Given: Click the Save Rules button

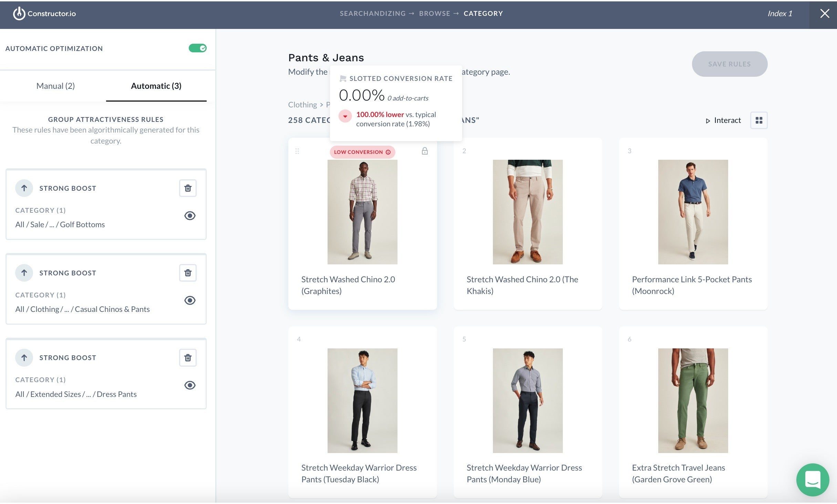Looking at the screenshot, I should pyautogui.click(x=729, y=64).
